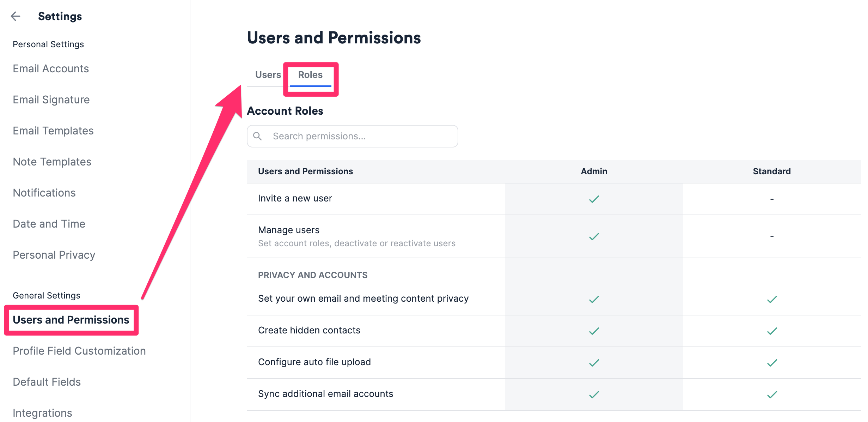The width and height of the screenshot is (868, 422).
Task: Go to Integrations settings
Action: click(42, 412)
